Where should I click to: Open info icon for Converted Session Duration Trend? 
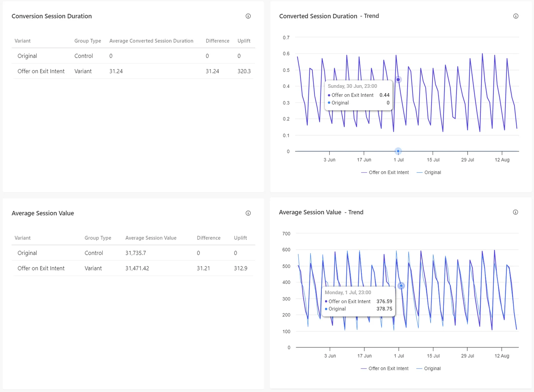pos(516,16)
